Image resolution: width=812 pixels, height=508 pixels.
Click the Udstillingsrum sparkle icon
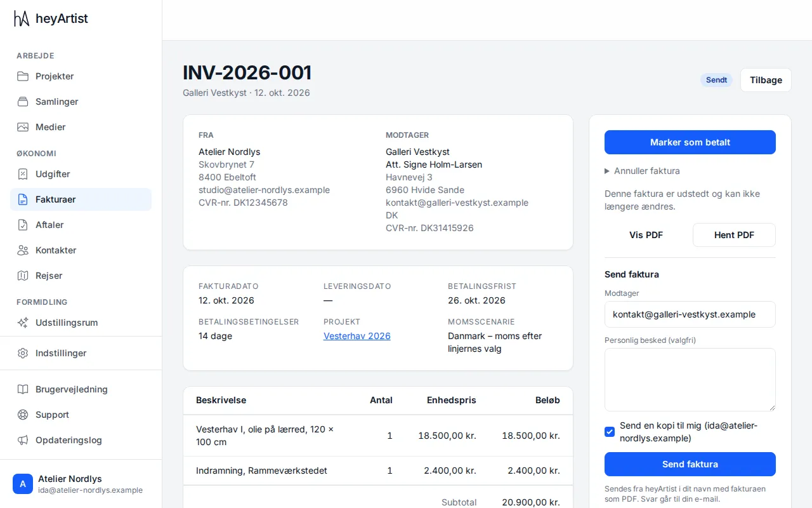pos(23,323)
